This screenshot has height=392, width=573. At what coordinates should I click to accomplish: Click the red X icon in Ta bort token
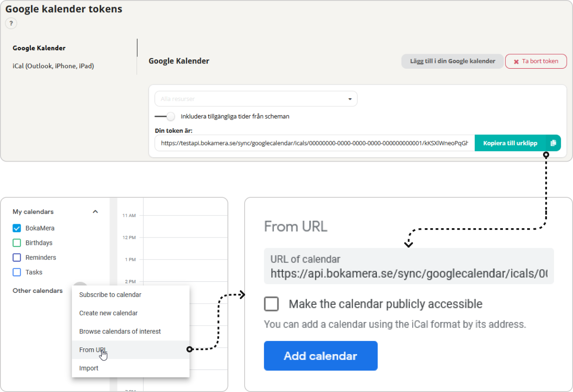pyautogui.click(x=516, y=61)
